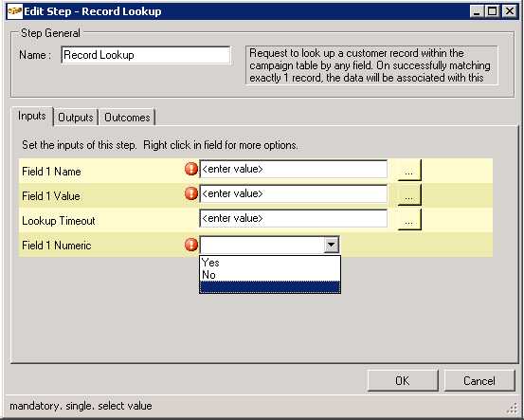Focus the Field 1 Name value input

pyautogui.click(x=294, y=169)
